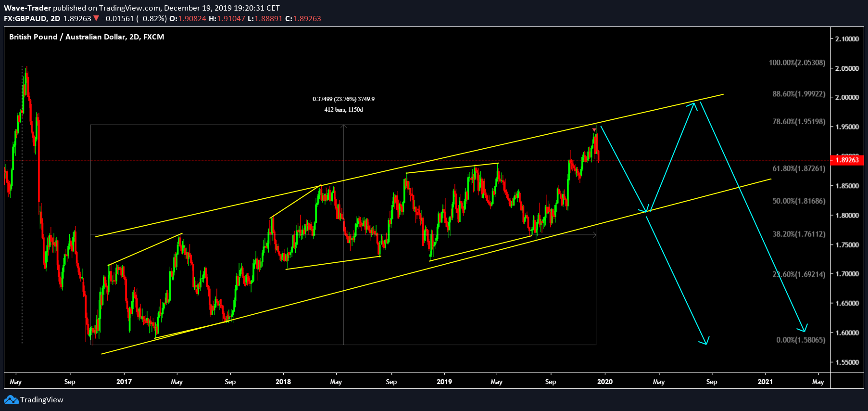Click the 2.00000 price axis label
The width and height of the screenshot is (868, 411).
[847, 97]
